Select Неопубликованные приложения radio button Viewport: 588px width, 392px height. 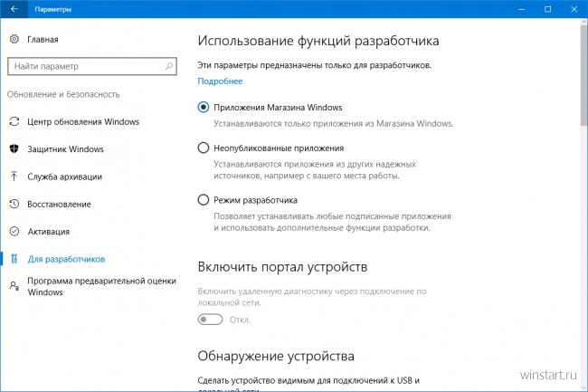pyautogui.click(x=204, y=148)
